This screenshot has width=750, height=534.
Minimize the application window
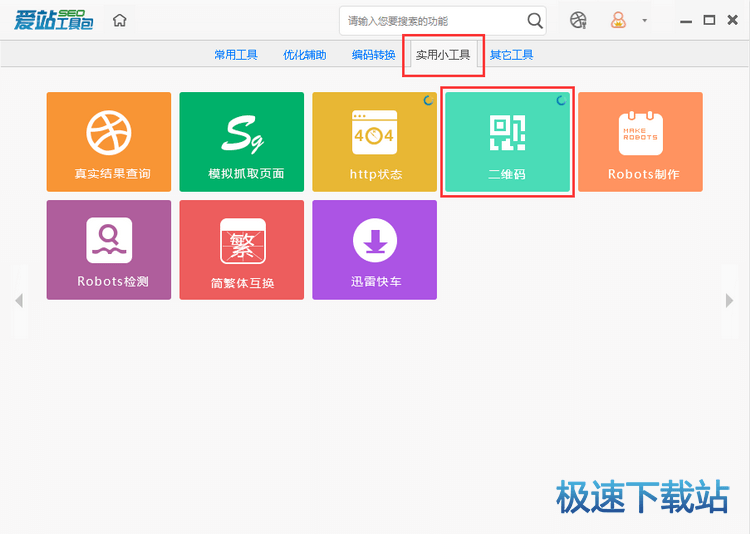pyautogui.click(x=686, y=21)
